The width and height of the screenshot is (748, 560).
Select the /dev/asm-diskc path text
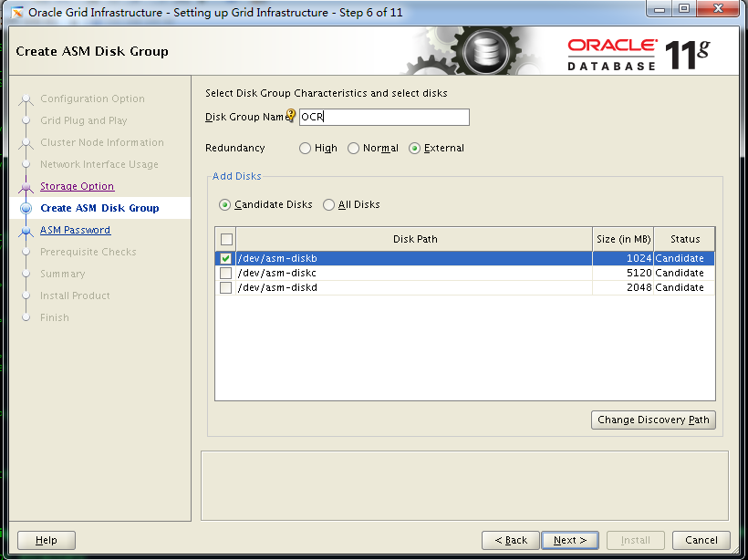277,273
